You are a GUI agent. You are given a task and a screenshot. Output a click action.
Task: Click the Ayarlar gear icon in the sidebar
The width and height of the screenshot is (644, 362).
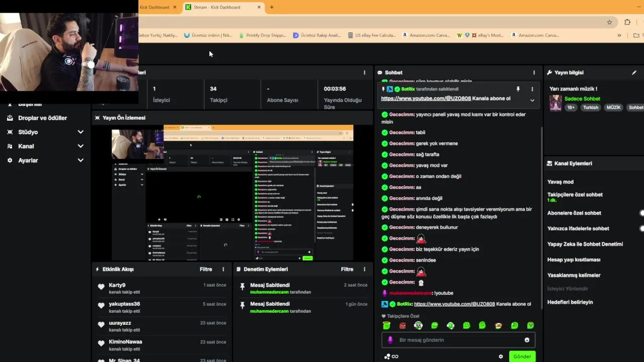tap(10, 160)
